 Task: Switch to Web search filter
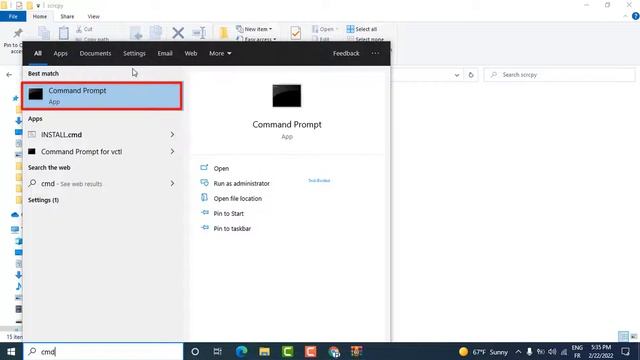[x=191, y=53]
